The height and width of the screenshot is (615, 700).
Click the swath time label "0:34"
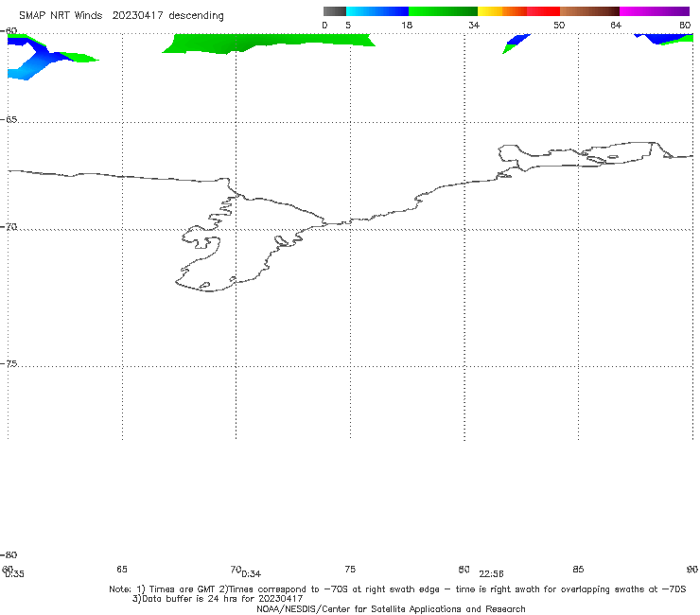[252, 574]
